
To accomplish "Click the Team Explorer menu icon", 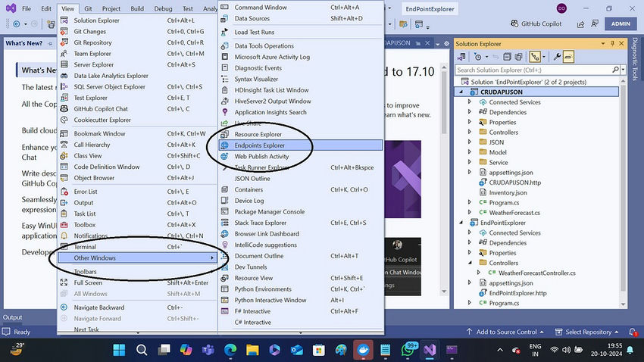I will 64,53.
